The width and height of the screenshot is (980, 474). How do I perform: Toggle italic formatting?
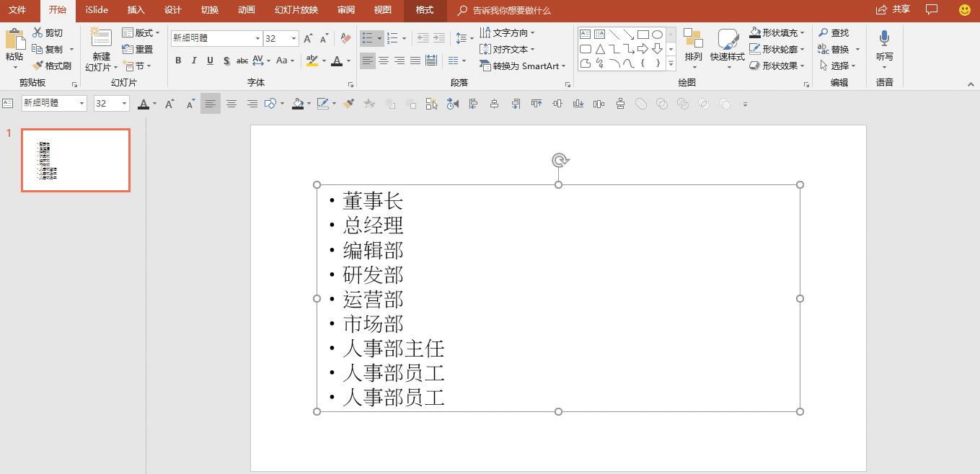(x=193, y=61)
